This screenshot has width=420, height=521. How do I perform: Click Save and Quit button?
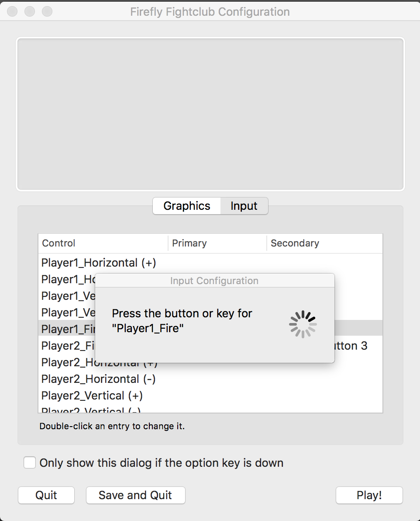coord(135,495)
